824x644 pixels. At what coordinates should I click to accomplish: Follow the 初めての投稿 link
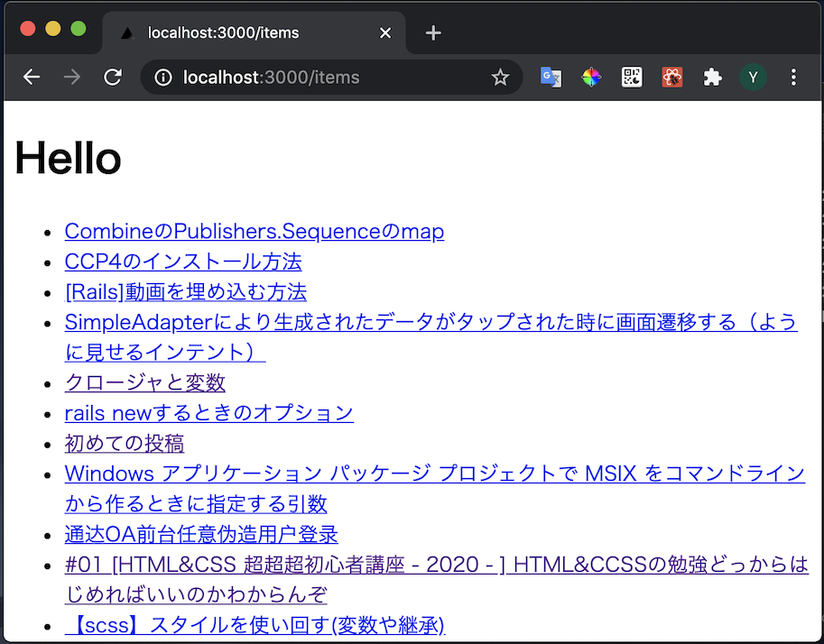(x=125, y=444)
